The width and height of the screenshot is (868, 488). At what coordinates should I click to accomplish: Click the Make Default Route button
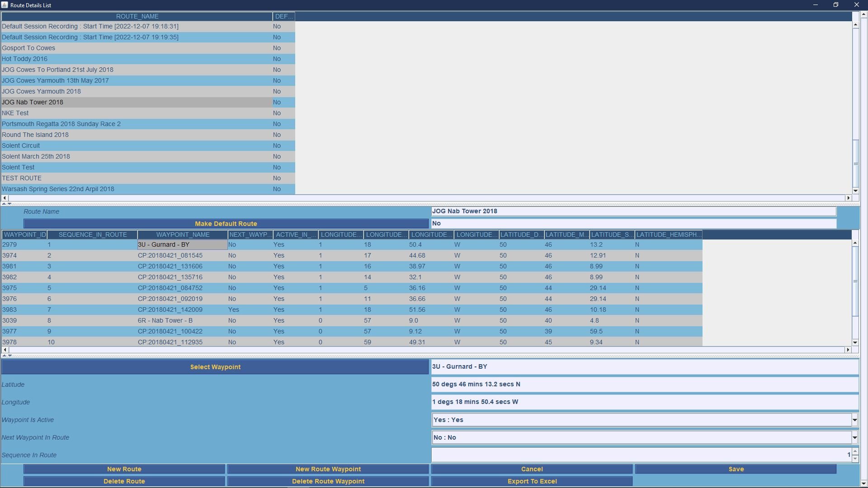[226, 224]
